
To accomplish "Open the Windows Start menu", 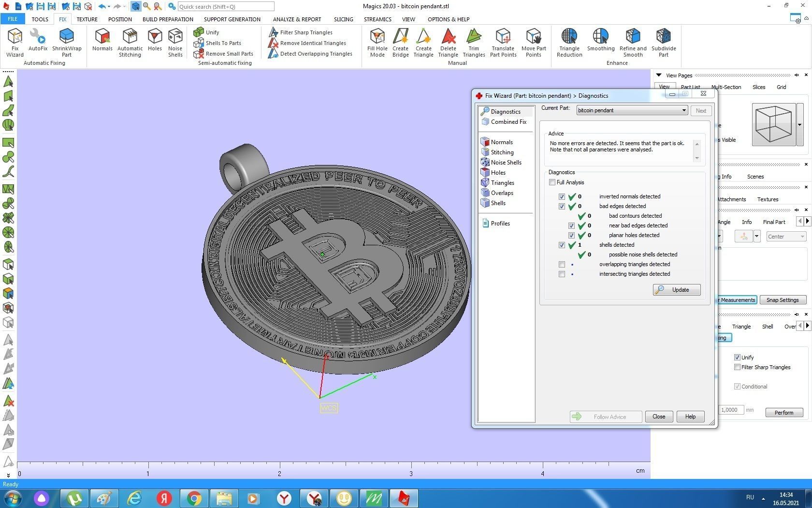I will pos(13,498).
